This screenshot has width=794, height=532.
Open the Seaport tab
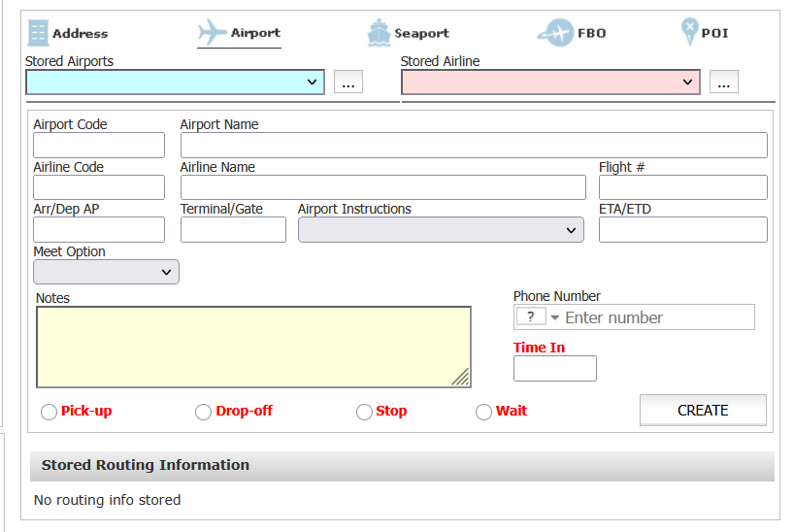point(408,33)
